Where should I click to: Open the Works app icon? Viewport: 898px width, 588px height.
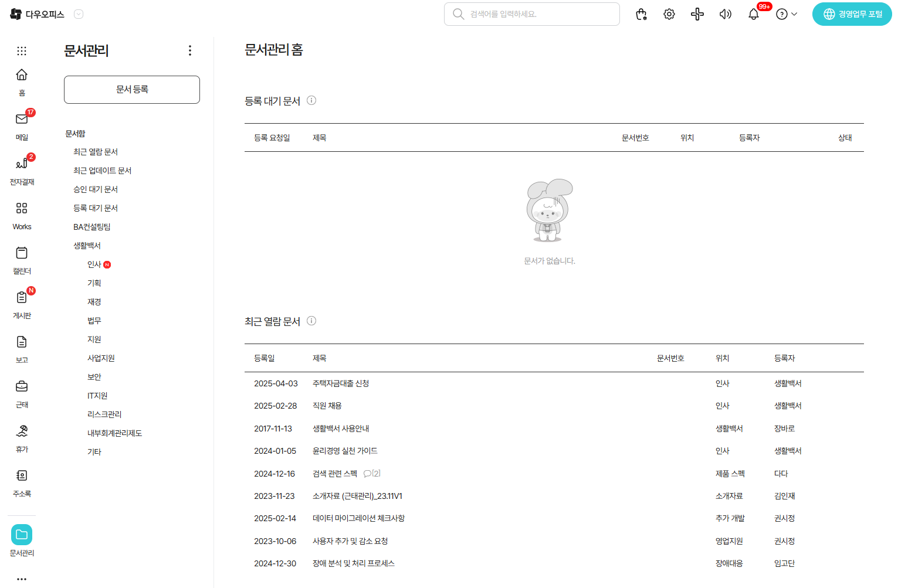(x=22, y=209)
